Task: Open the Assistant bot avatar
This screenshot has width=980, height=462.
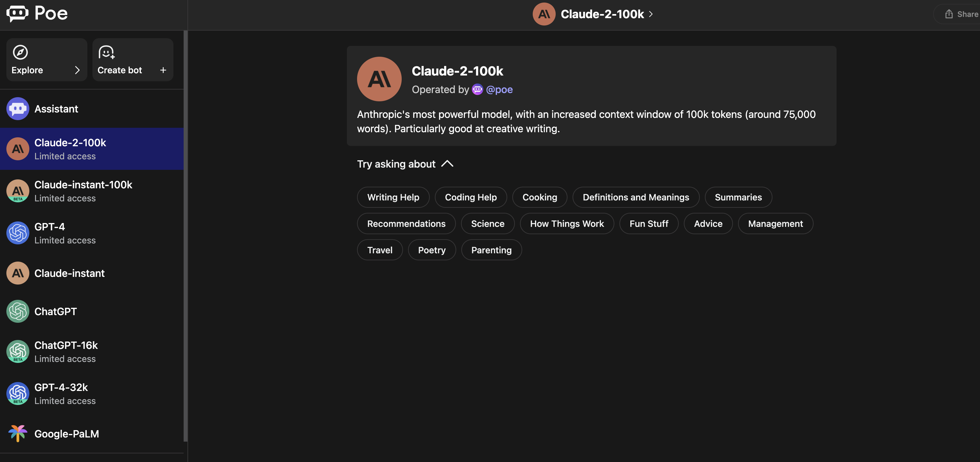Action: tap(18, 109)
